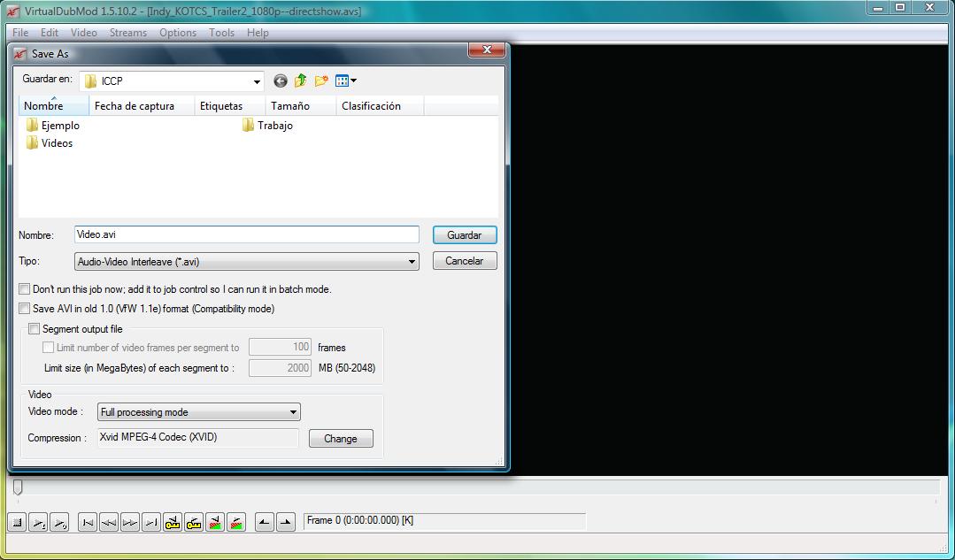Open the Trabajo folder
955x560 pixels.
coord(267,126)
